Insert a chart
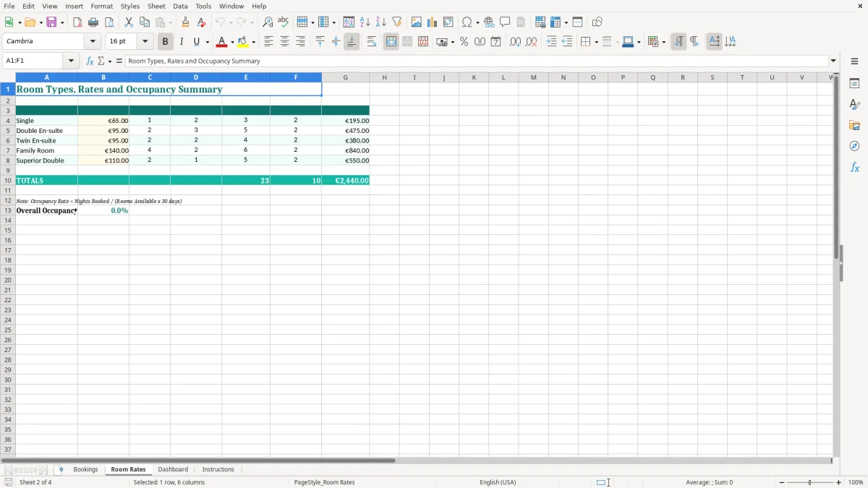Image resolution: width=868 pixels, height=488 pixels. click(x=433, y=22)
